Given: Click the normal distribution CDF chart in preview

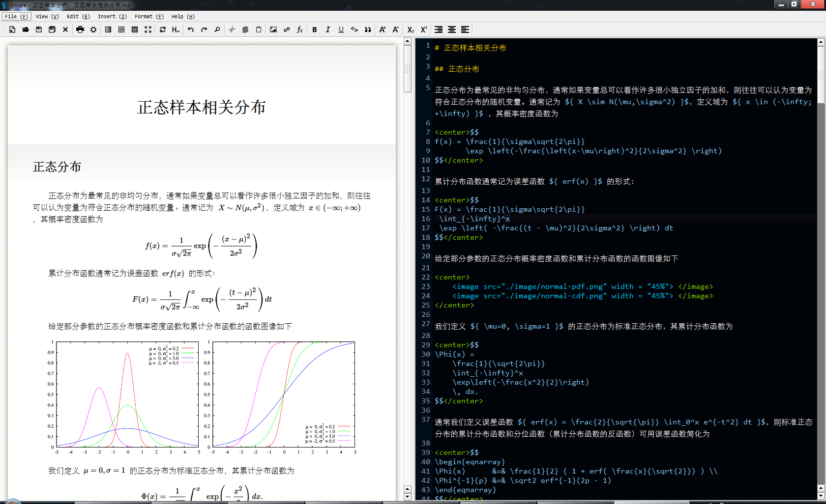Looking at the screenshot, I should (x=280, y=397).
